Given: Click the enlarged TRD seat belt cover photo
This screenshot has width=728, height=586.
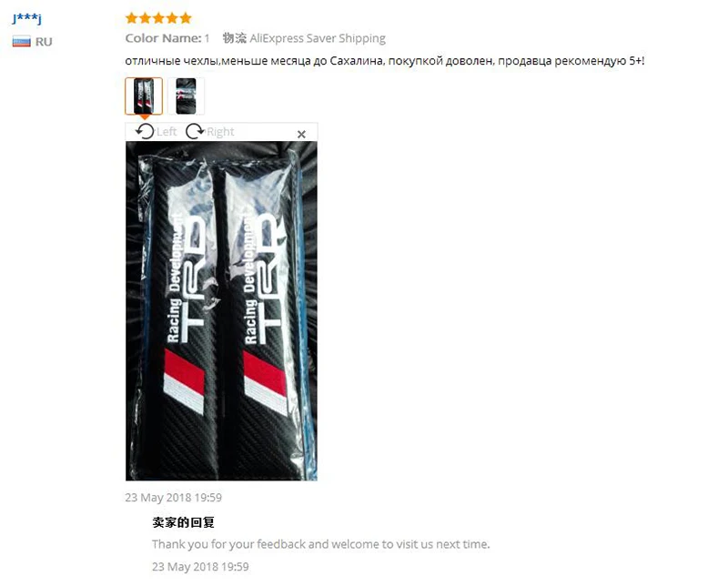Looking at the screenshot, I should coord(221,311).
